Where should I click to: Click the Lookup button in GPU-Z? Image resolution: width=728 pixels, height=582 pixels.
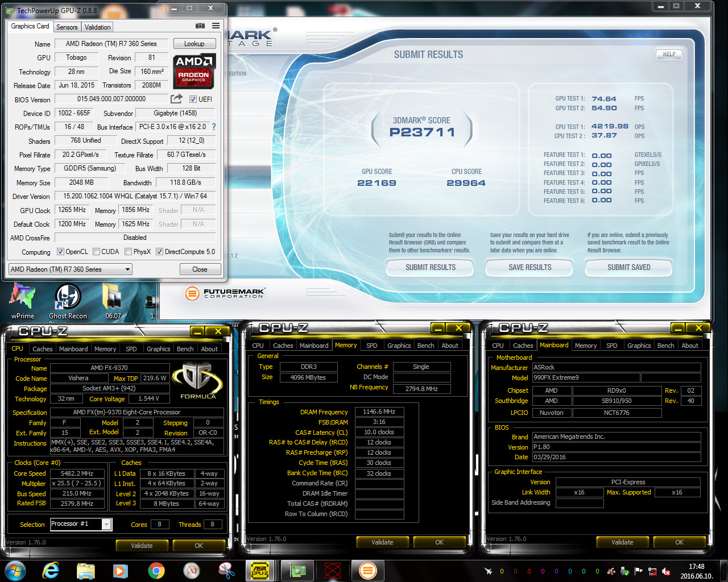(194, 44)
